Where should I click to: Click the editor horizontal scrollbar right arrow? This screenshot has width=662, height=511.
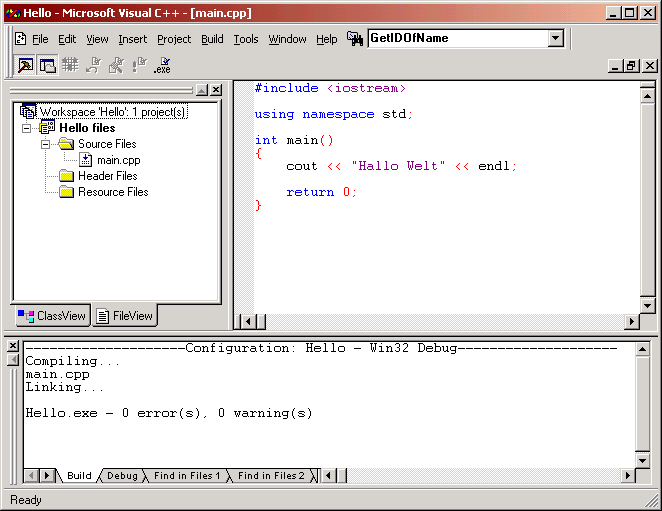tap(632, 321)
